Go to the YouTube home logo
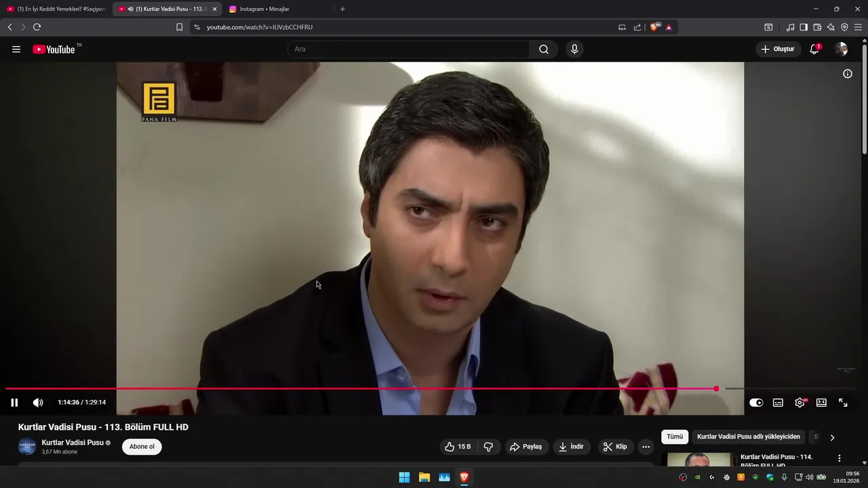This screenshot has height=488, width=868. (54, 49)
